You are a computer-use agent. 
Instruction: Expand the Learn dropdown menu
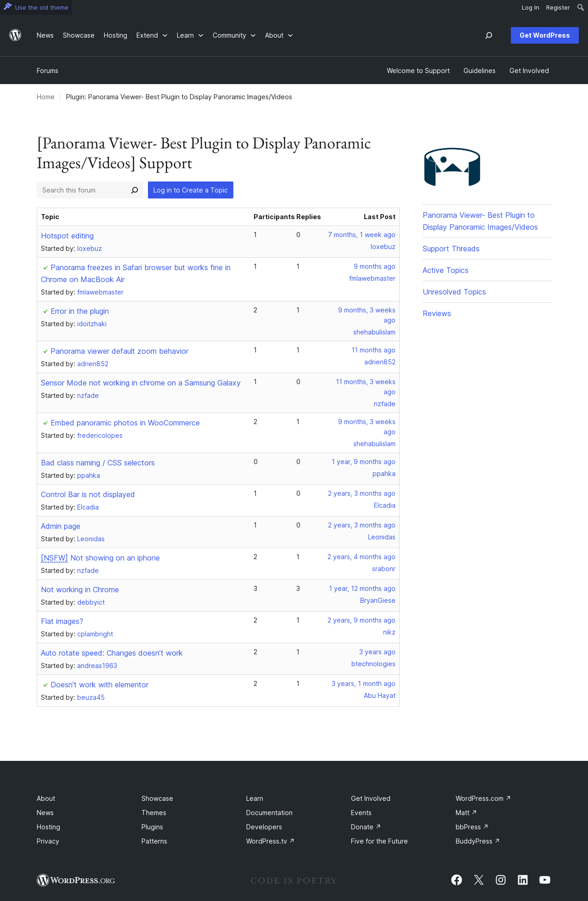[190, 35]
